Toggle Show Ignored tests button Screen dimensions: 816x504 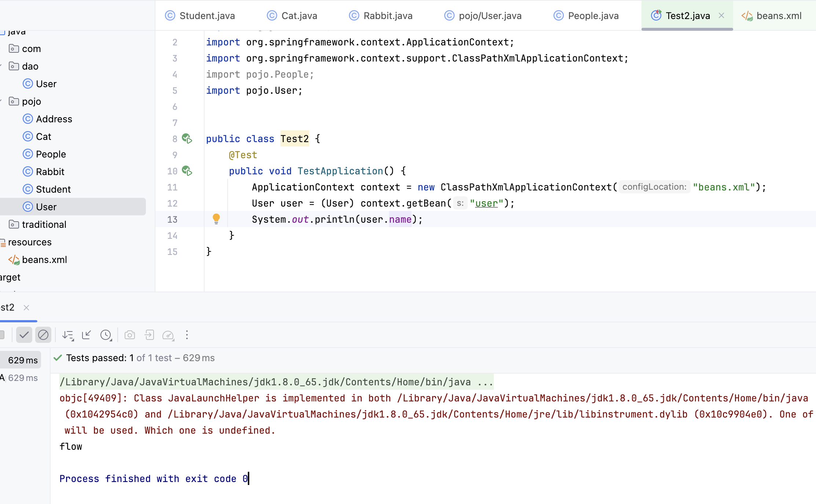(43, 335)
